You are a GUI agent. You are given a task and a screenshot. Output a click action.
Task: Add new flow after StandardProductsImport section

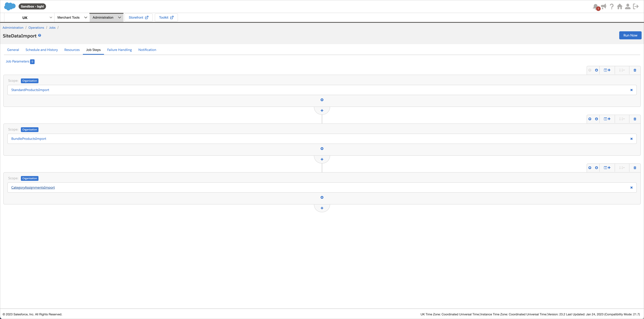click(322, 111)
